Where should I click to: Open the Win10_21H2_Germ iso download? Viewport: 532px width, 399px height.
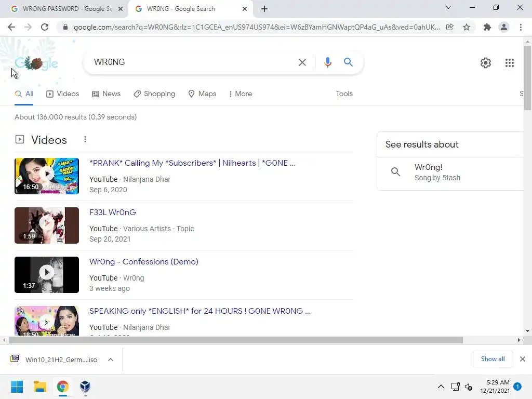click(54, 360)
